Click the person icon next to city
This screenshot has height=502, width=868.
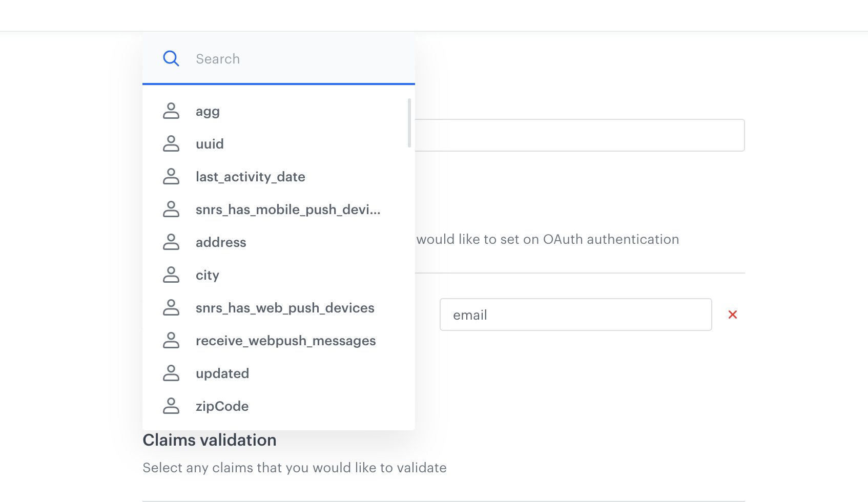[x=171, y=275]
